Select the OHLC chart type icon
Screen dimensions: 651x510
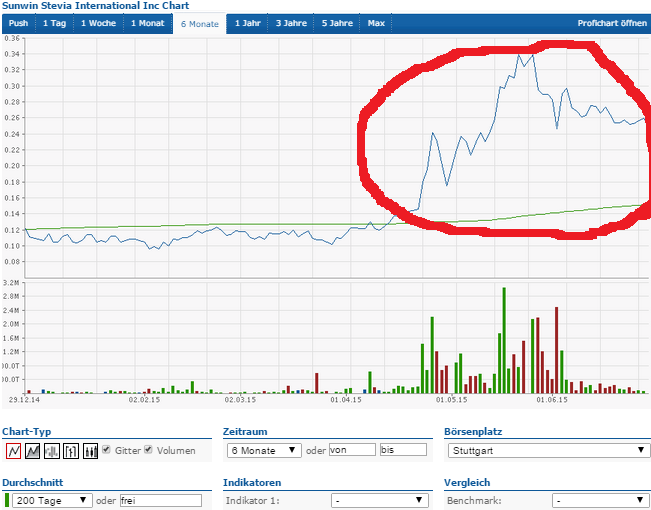click(x=71, y=451)
